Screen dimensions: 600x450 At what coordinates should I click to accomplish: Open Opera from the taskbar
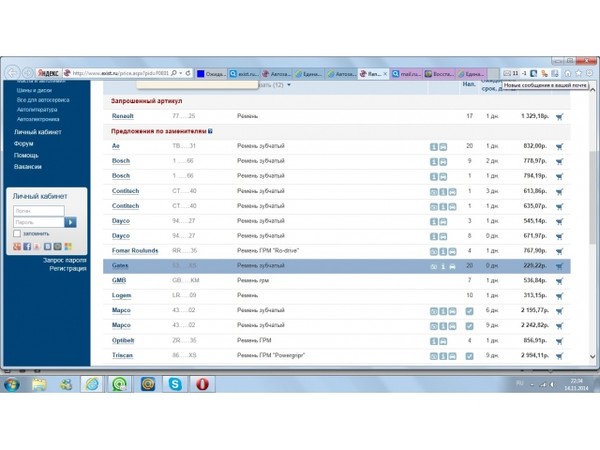pyautogui.click(x=202, y=384)
